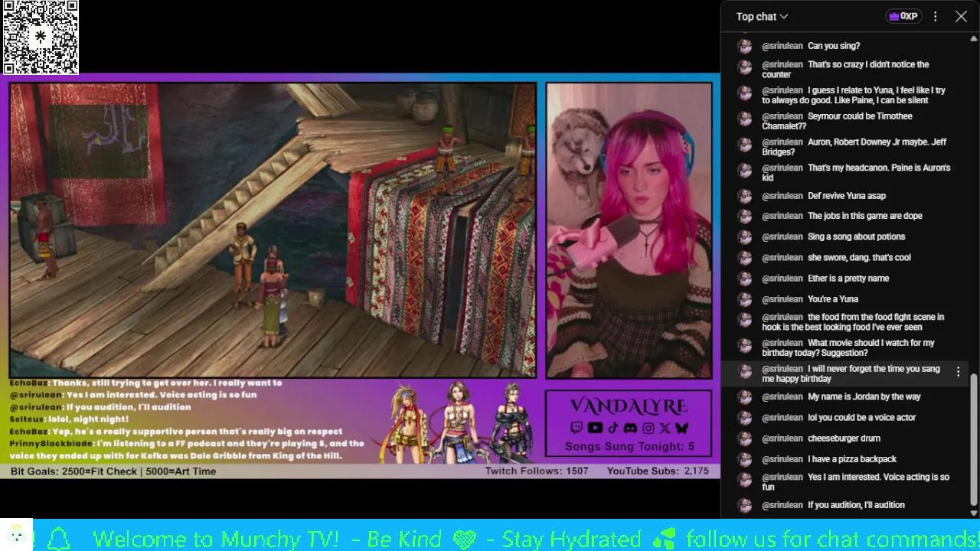Click the message 'What movie should I watch for my birthday today?'
980x551 pixels.
[x=848, y=348]
